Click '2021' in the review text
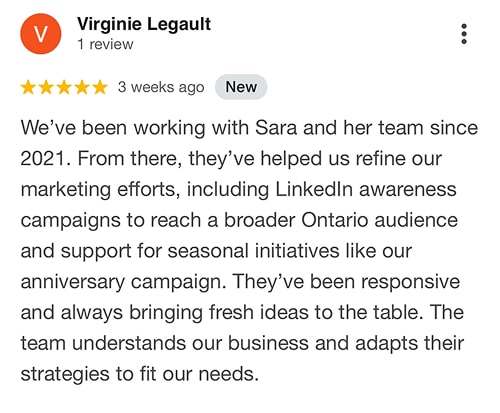 click(42, 159)
